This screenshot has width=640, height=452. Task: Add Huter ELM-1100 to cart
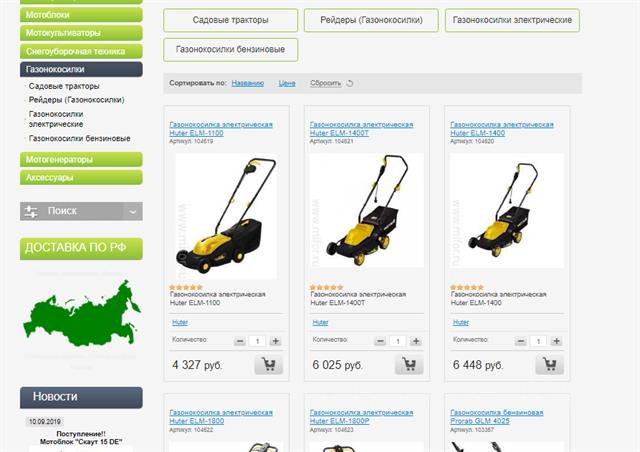(x=269, y=365)
